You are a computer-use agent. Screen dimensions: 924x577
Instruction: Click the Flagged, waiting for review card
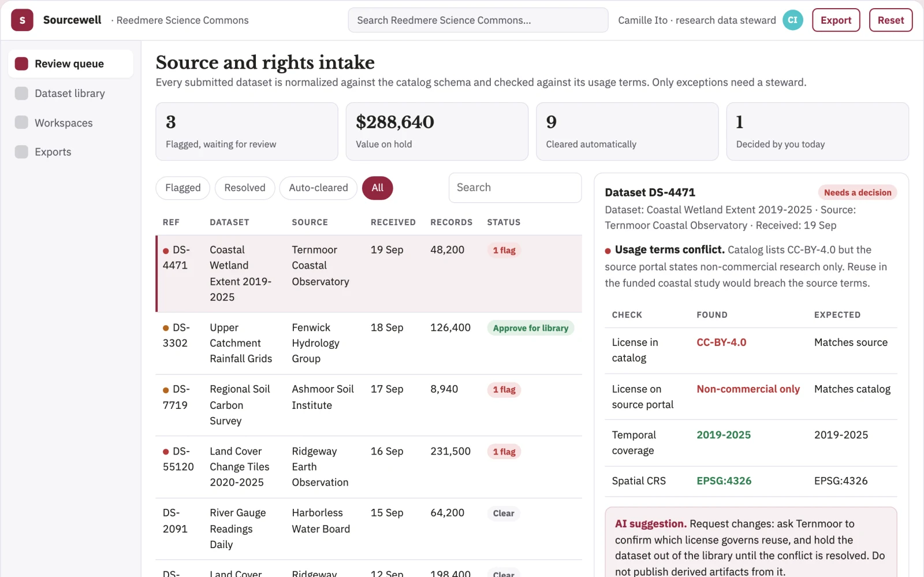(x=247, y=132)
